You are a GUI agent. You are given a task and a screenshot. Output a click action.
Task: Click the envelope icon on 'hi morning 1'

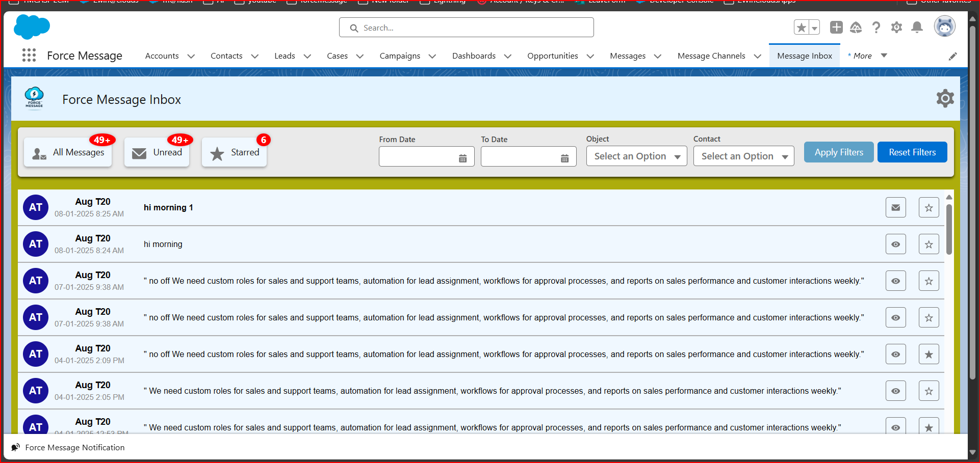point(895,208)
